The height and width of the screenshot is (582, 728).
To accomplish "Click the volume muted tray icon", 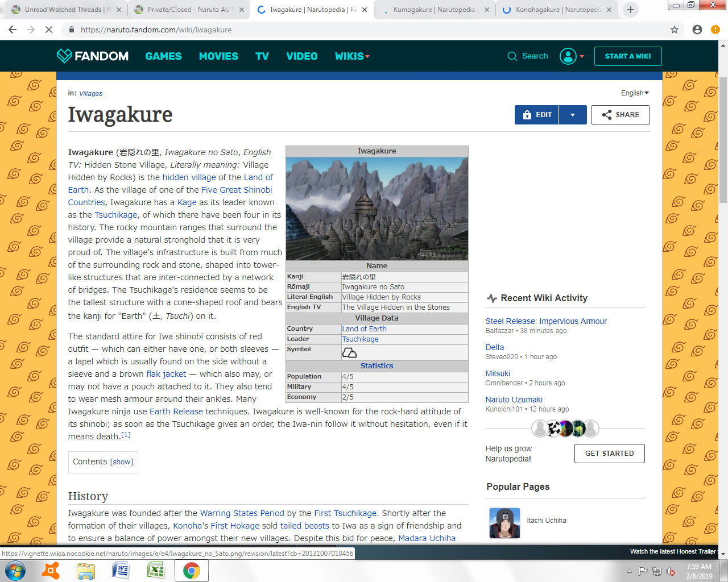I will 671,571.
